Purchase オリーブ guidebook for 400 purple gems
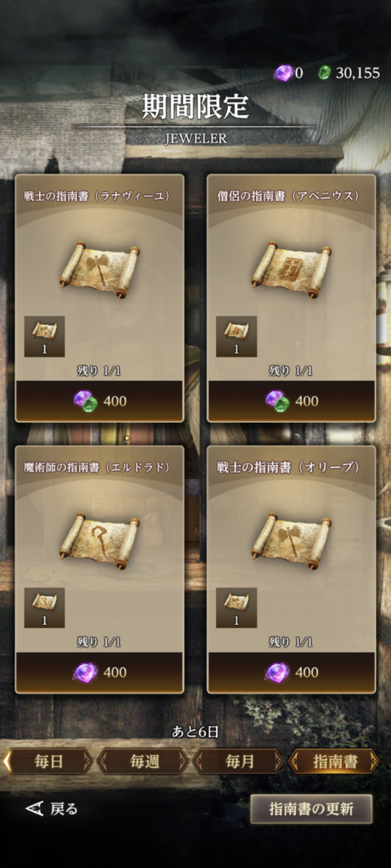Viewport: 391px width, 868px height. click(291, 672)
